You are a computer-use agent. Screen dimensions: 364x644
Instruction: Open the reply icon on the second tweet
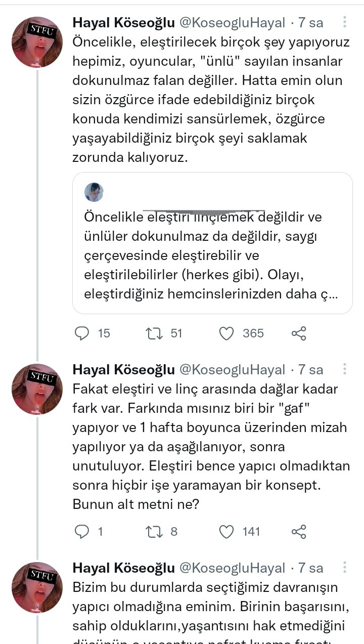(x=82, y=532)
